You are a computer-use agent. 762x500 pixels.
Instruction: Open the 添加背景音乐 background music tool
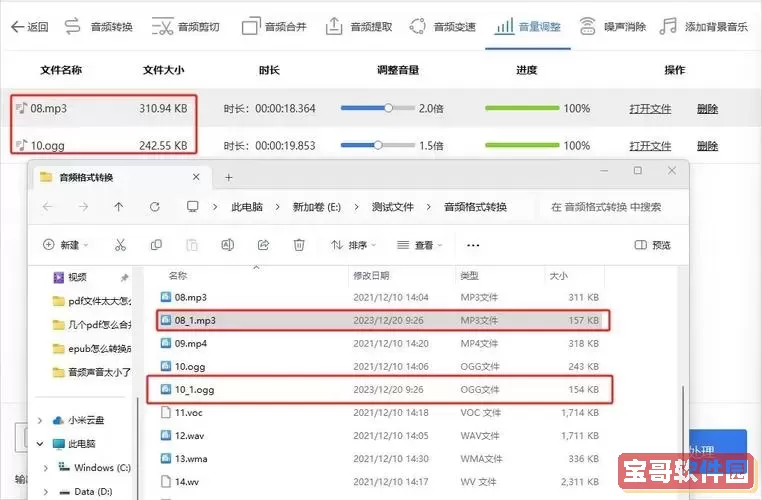[704, 26]
